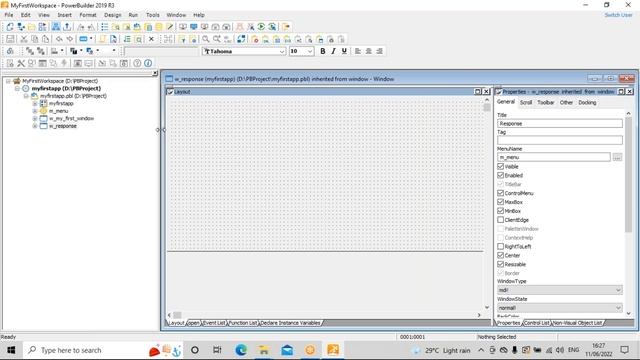
Task: Toggle the MinBox checkbox
Action: tap(500, 211)
